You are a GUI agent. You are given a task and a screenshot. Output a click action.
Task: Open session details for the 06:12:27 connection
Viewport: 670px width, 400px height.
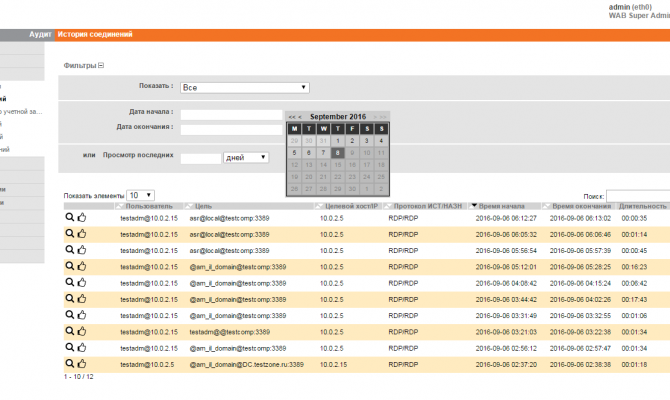click(x=69, y=218)
